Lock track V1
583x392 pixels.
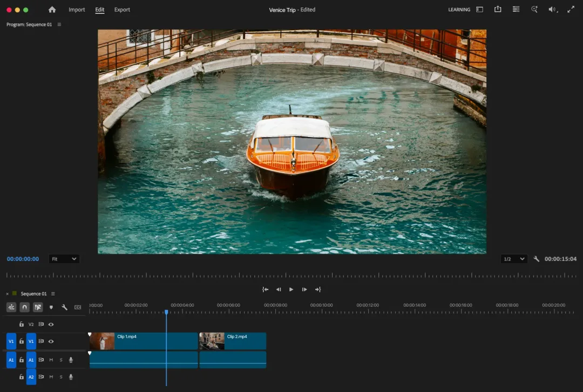click(x=22, y=341)
